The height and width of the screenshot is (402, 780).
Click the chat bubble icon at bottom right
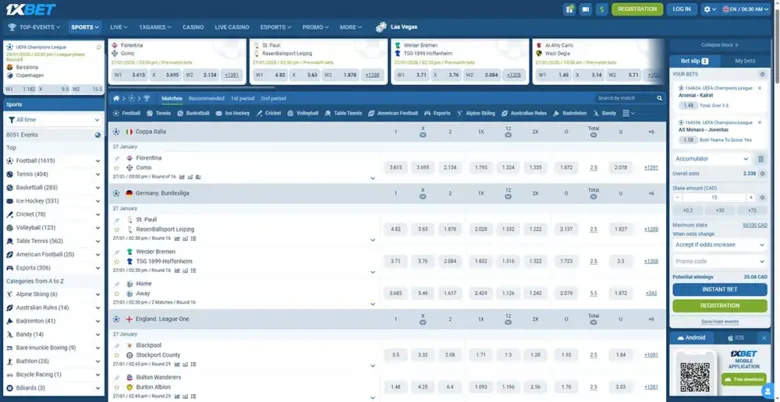[x=769, y=391]
